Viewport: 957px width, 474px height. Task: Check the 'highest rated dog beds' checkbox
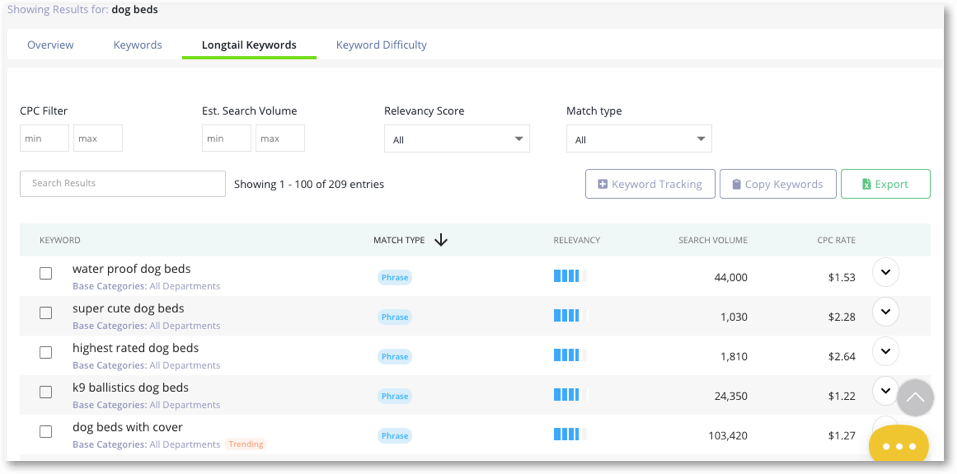click(x=46, y=353)
